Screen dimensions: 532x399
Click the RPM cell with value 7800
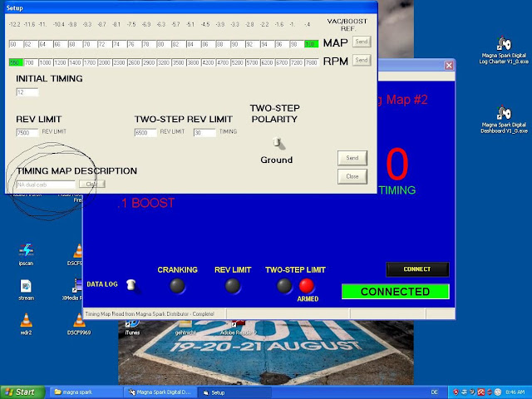click(311, 63)
